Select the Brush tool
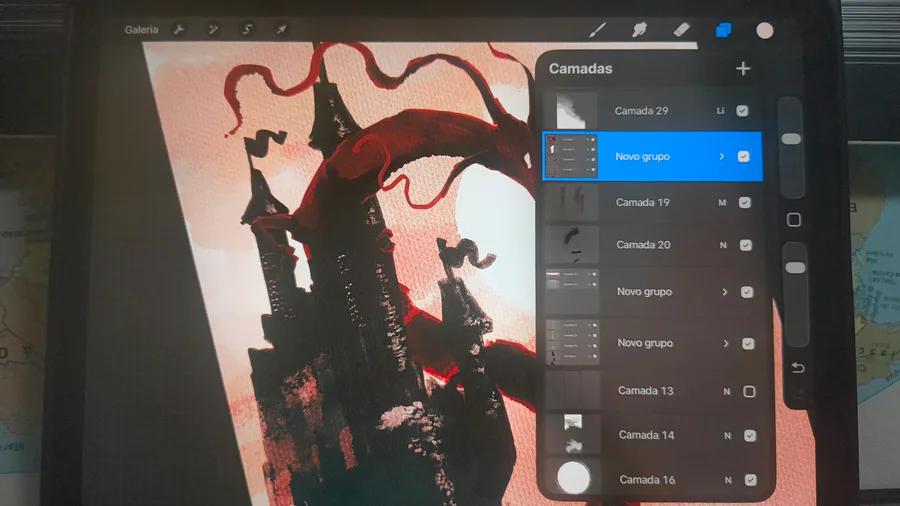This screenshot has width=900, height=506. click(598, 30)
